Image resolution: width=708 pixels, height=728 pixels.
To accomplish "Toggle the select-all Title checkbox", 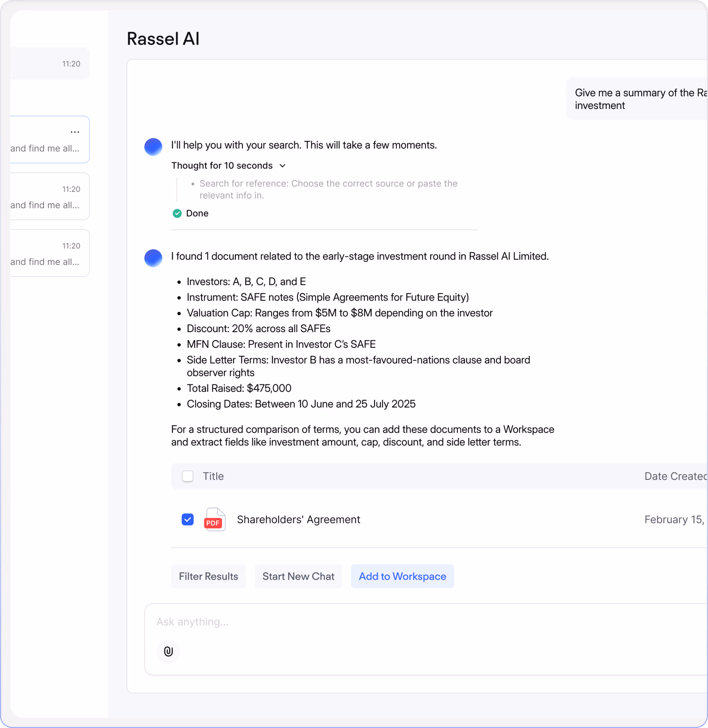I will point(187,476).
